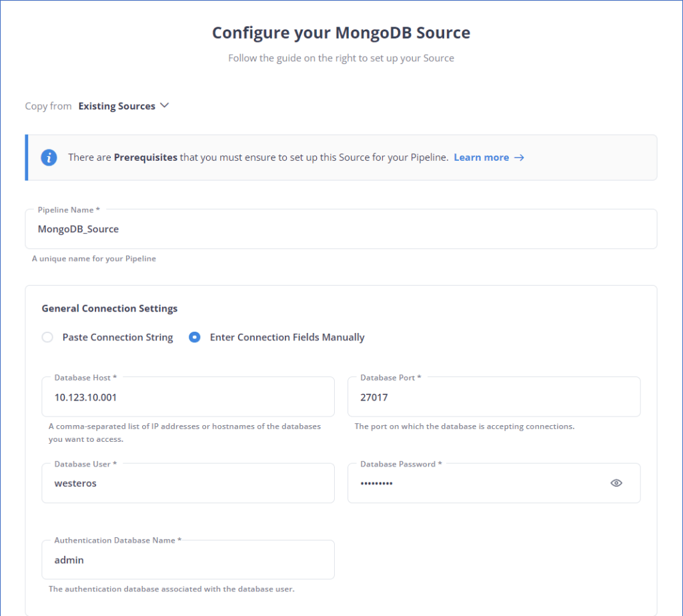
Task: Click the General Connection Settings heading
Action: [x=109, y=308]
